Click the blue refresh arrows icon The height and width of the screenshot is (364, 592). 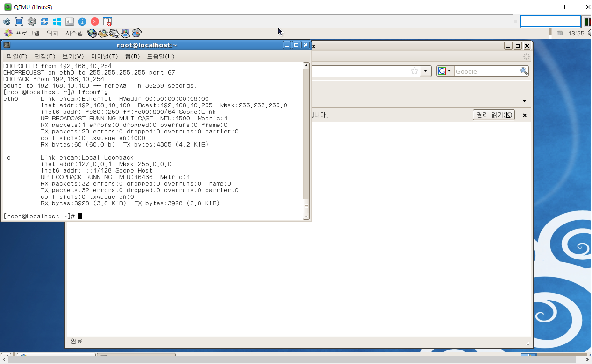pos(44,21)
